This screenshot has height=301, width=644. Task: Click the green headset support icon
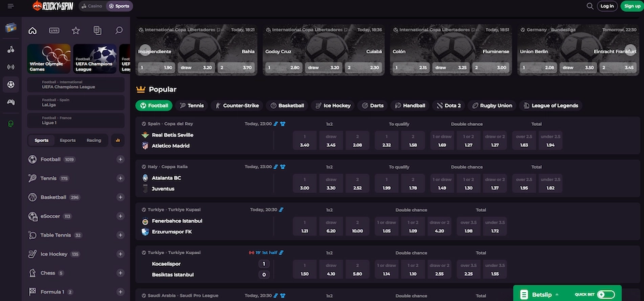coord(11,123)
